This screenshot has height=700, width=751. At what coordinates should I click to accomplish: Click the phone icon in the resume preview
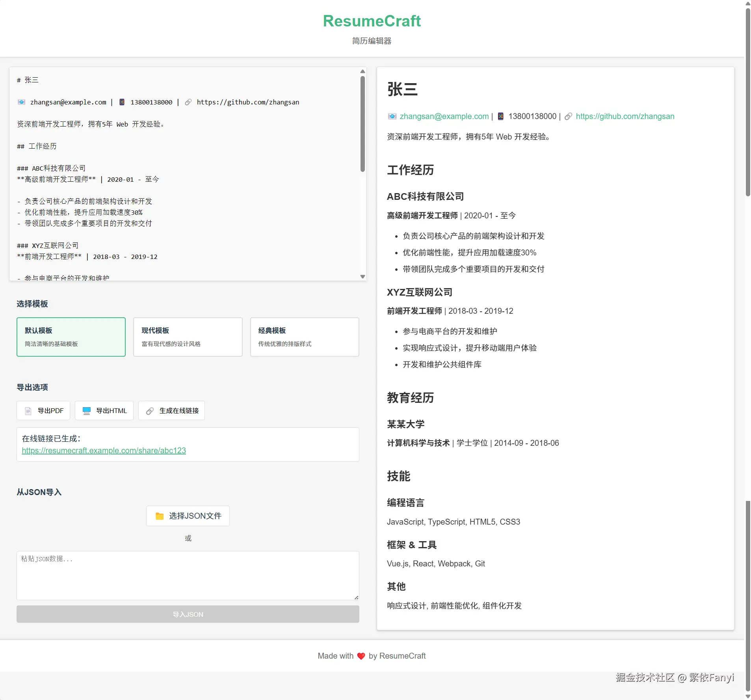pyautogui.click(x=501, y=116)
